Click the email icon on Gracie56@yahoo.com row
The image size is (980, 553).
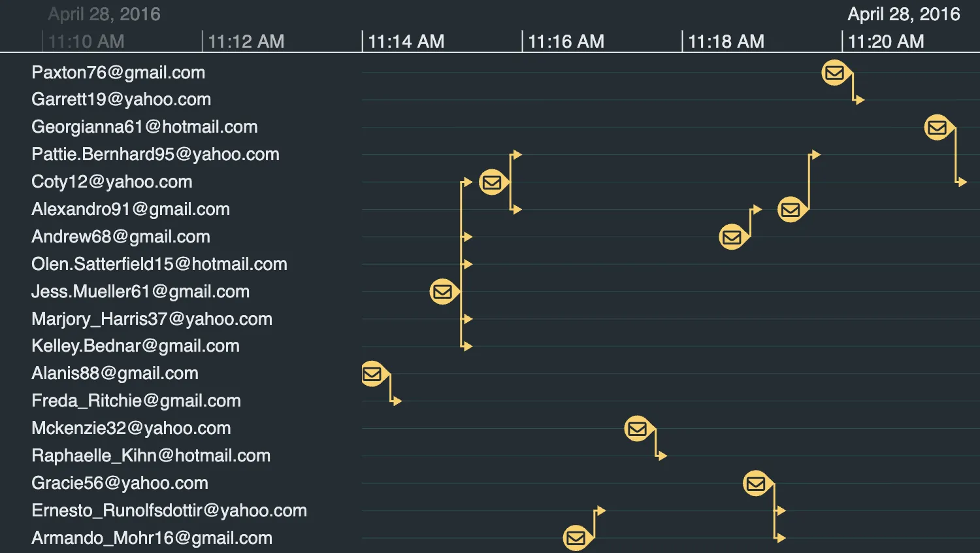(756, 484)
